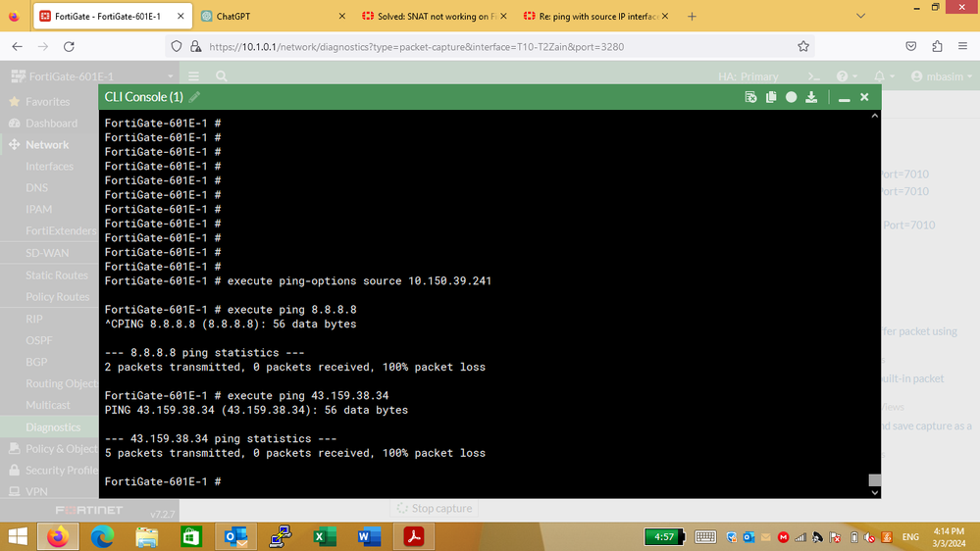Open the FortiGate search icon
Viewport: 980px width, 551px height.
[222, 76]
